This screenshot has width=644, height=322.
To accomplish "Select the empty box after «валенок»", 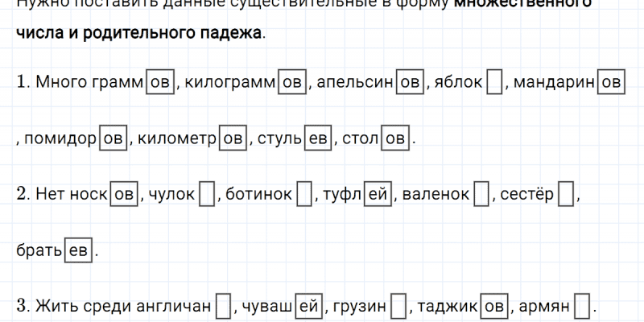I will click(x=481, y=195).
